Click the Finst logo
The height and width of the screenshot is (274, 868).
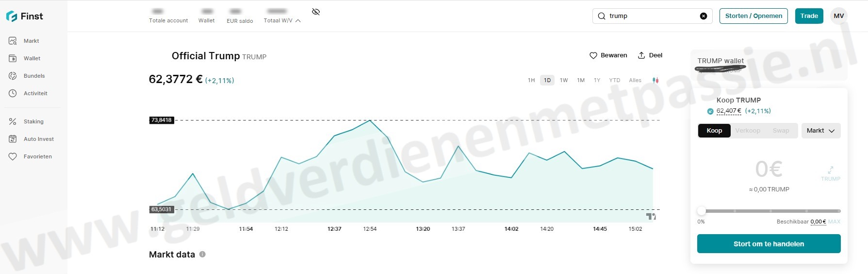pyautogui.click(x=25, y=16)
